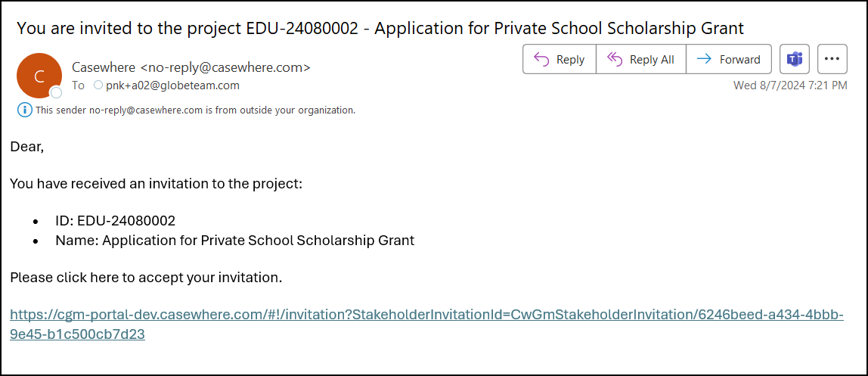Click the ID: EDU-24080002 bullet text
Image resolution: width=868 pixels, height=376 pixels.
(115, 221)
